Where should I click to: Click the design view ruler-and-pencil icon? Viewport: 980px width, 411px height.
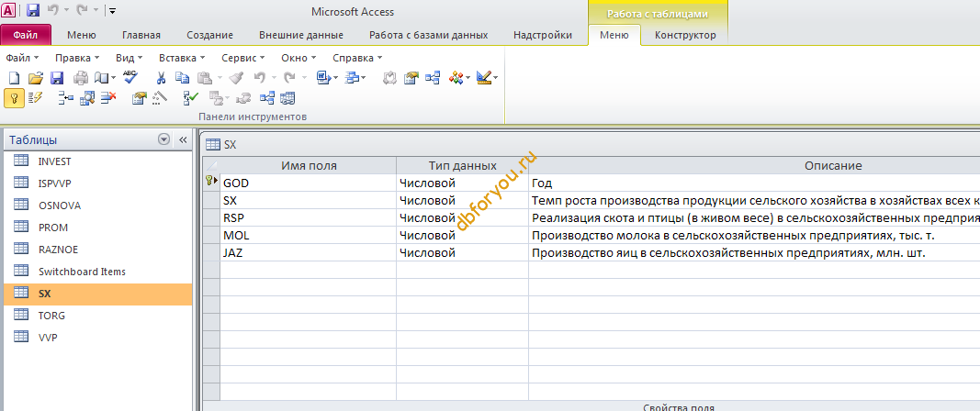[x=484, y=78]
